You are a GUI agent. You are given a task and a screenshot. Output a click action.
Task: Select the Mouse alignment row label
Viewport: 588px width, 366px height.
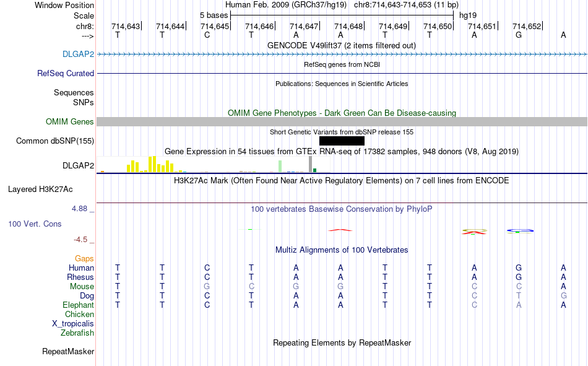pyautogui.click(x=82, y=286)
